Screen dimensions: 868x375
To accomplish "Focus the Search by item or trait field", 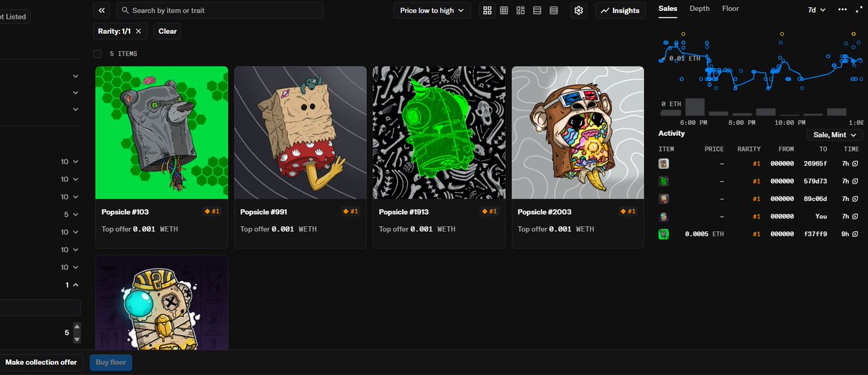I will [220, 10].
